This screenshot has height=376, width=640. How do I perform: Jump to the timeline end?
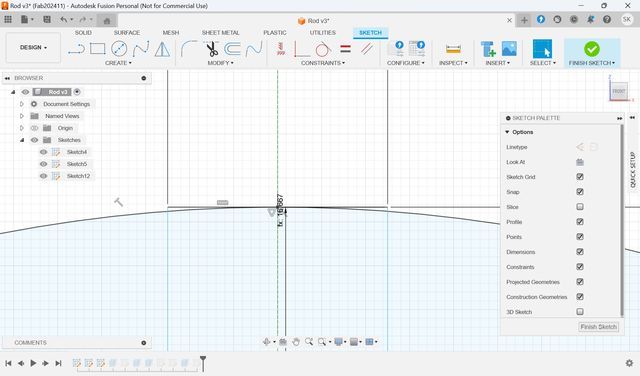coord(58,363)
